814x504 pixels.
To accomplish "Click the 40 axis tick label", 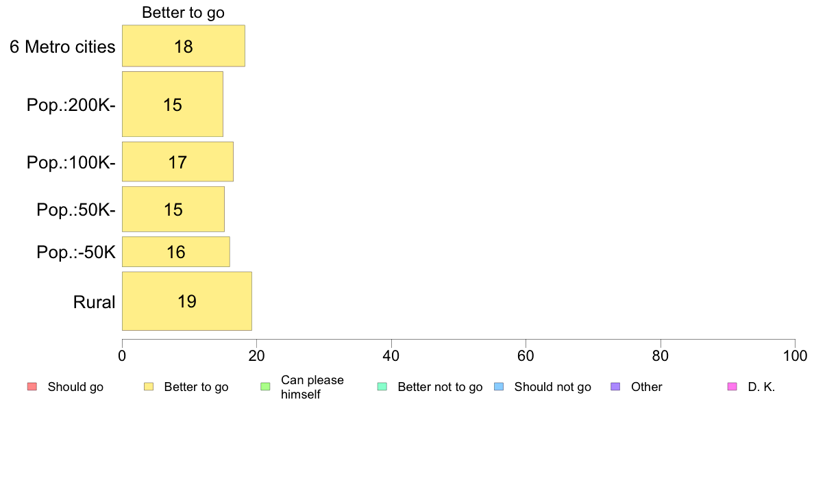I will coord(391,356).
